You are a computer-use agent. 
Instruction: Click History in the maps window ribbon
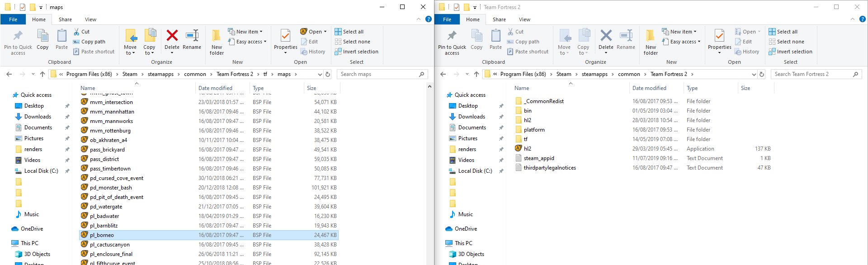pyautogui.click(x=313, y=52)
